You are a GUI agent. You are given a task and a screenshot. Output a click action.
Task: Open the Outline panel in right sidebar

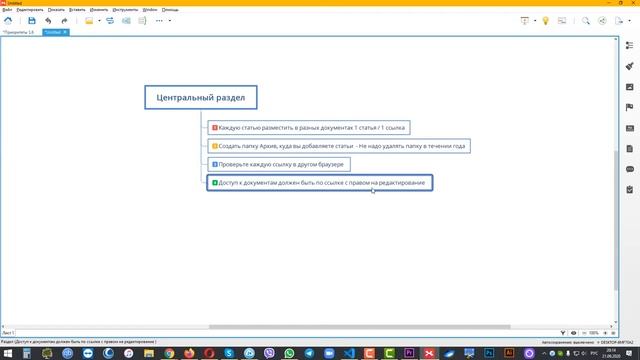(629, 45)
